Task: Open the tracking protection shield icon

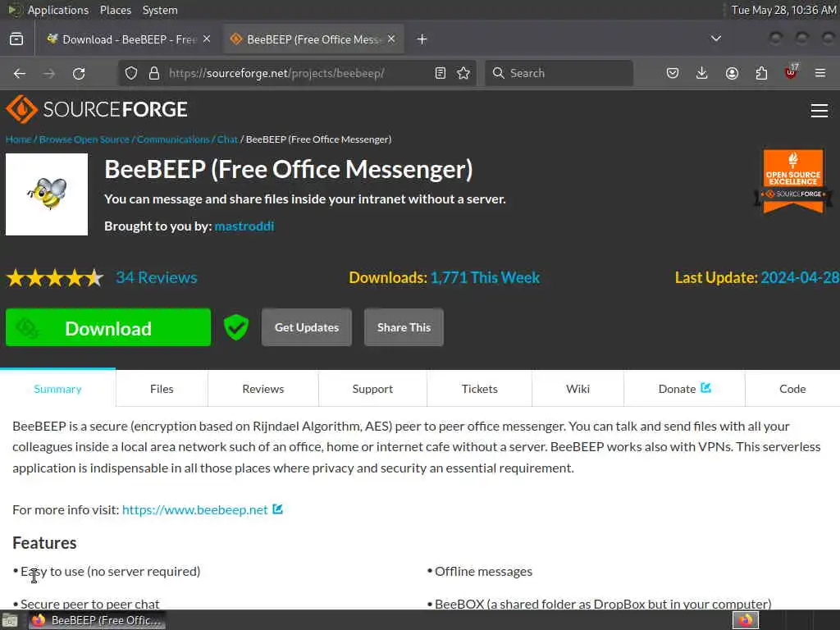Action: click(x=131, y=73)
